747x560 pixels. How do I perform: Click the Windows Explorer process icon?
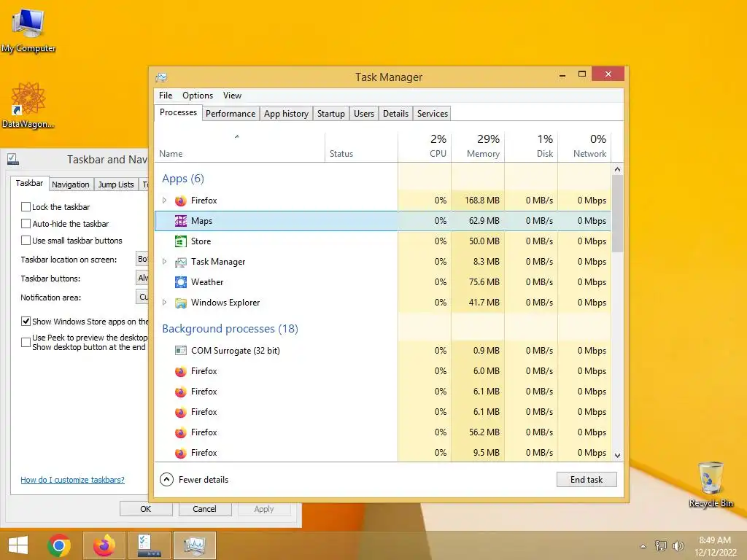[x=181, y=303]
